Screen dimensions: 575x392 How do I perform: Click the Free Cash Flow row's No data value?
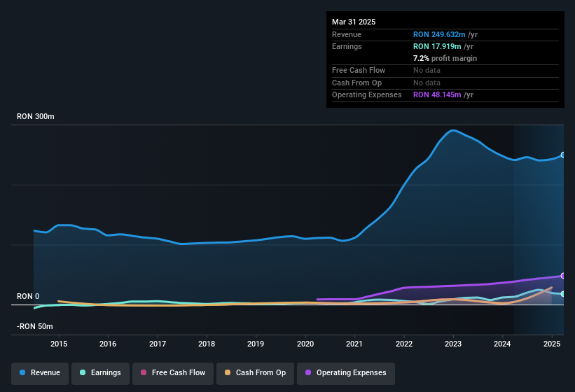pyautogui.click(x=427, y=70)
